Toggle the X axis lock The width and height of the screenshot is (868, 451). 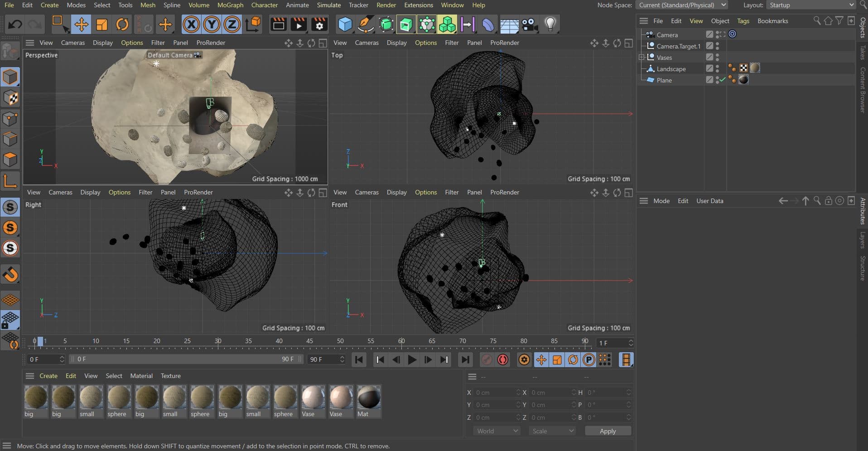[191, 24]
